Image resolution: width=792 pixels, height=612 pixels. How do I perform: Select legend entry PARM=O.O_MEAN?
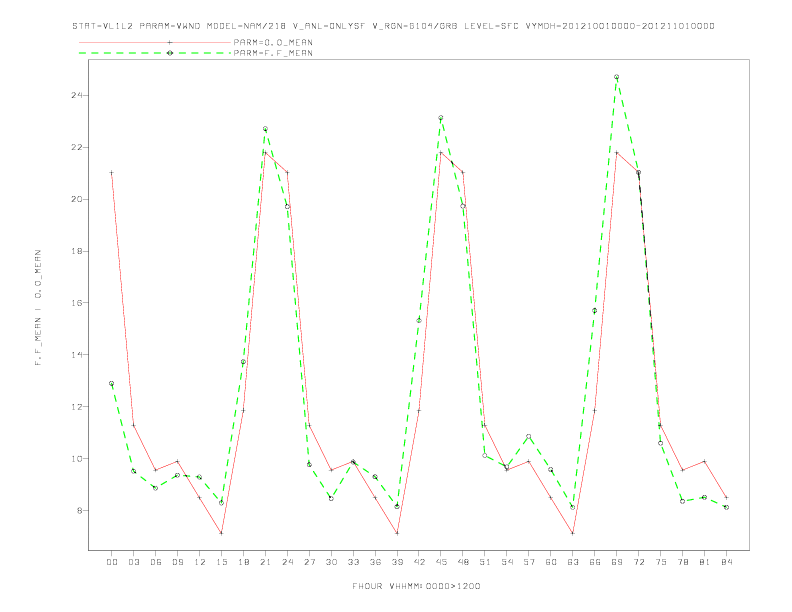[x=273, y=42]
